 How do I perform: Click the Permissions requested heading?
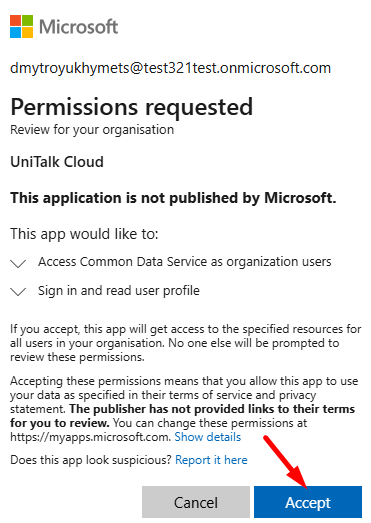click(131, 107)
